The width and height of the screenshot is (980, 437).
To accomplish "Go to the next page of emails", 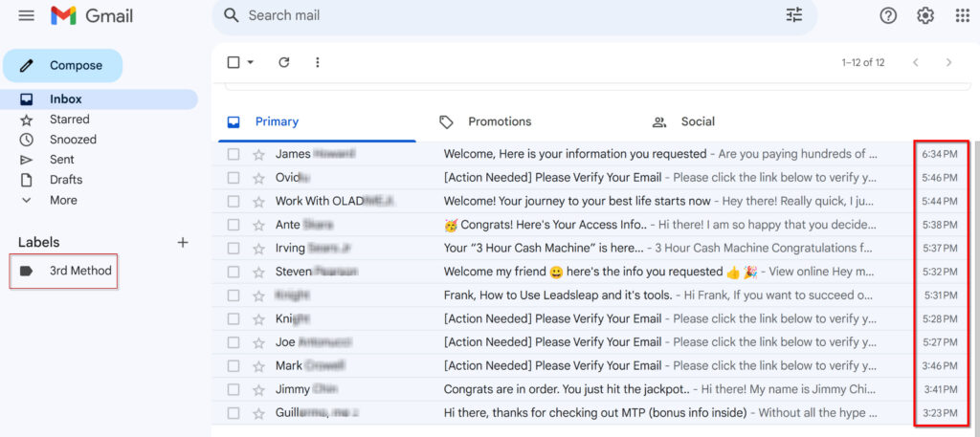I will click(948, 62).
